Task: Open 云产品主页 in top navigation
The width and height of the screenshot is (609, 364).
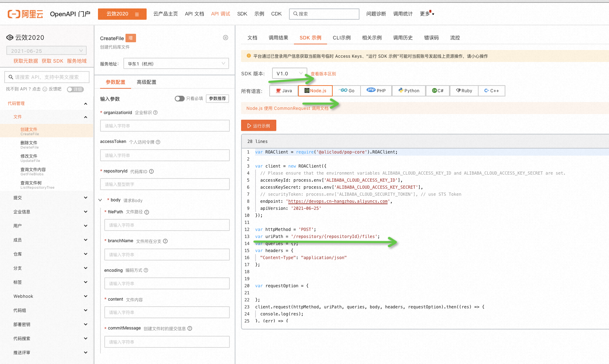Action: pos(166,14)
